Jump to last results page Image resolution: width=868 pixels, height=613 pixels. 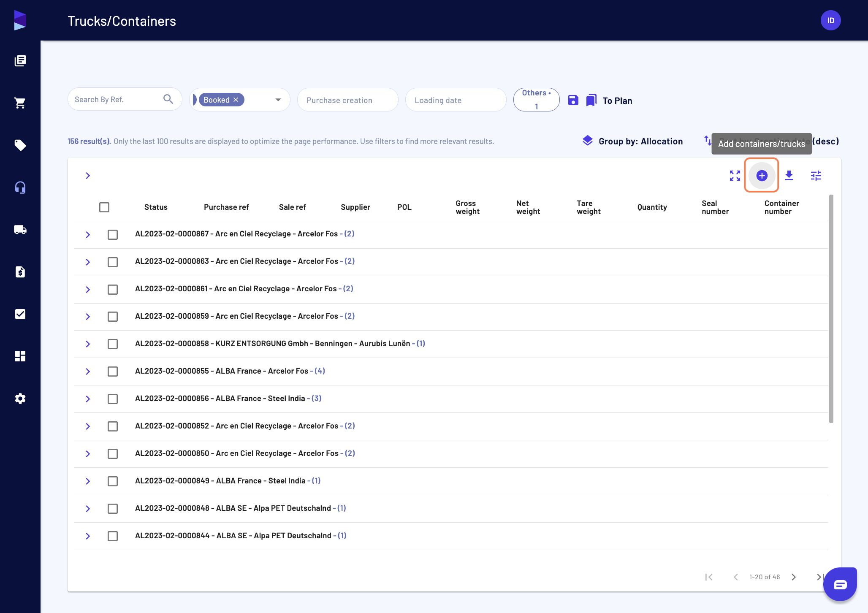click(x=819, y=577)
